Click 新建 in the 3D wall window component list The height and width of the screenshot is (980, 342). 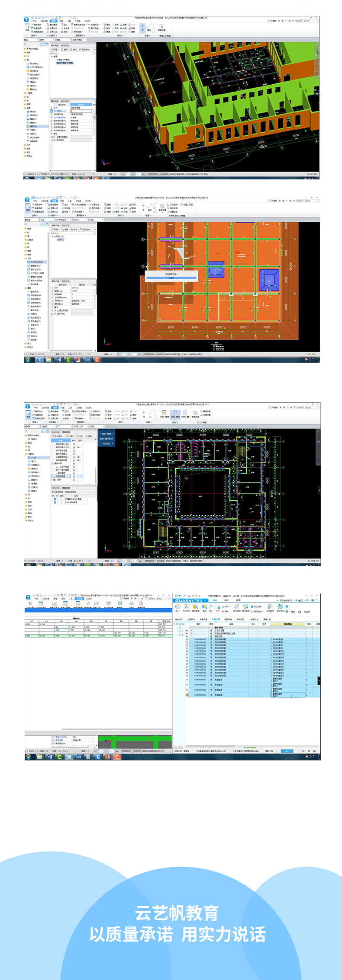[54, 49]
